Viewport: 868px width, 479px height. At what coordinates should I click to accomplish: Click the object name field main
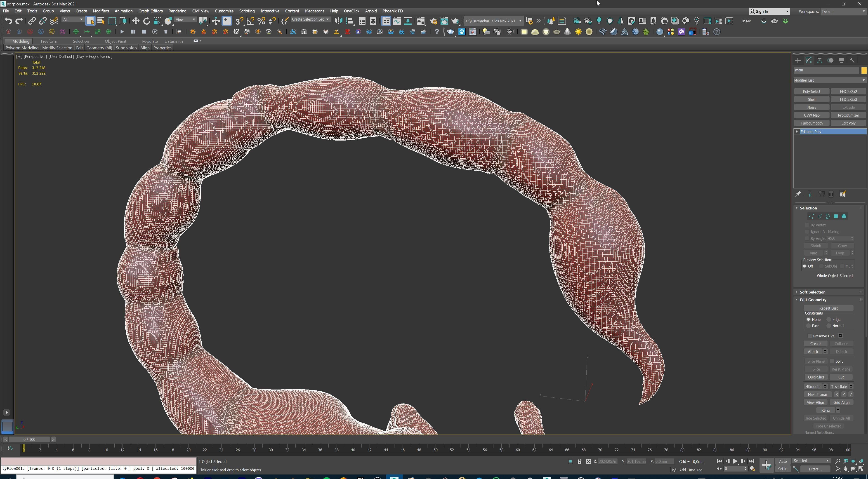826,70
